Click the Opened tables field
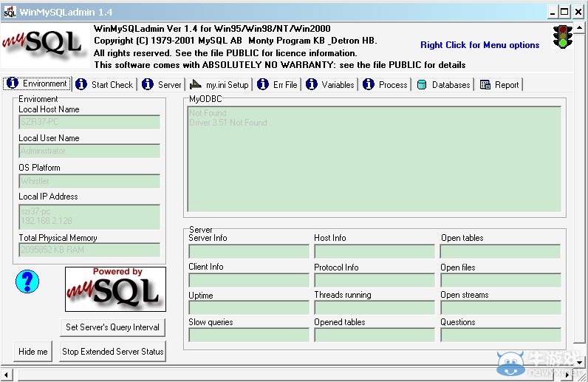Viewport: 588px width, 382px height. tap(375, 335)
